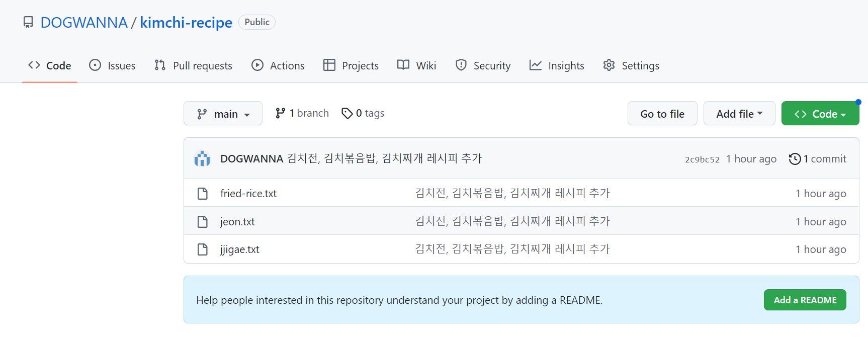Click the Add a README button
Screen dimensions: 868x339
coord(805,300)
